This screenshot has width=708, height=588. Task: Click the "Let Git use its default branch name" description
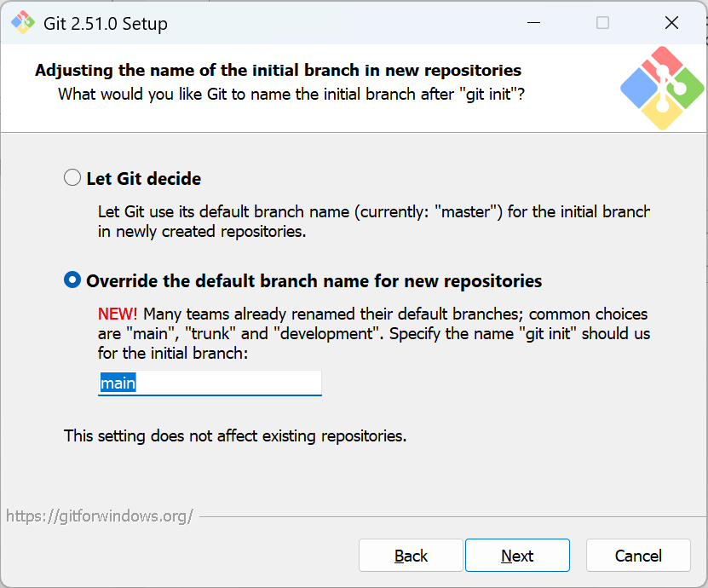(x=374, y=222)
